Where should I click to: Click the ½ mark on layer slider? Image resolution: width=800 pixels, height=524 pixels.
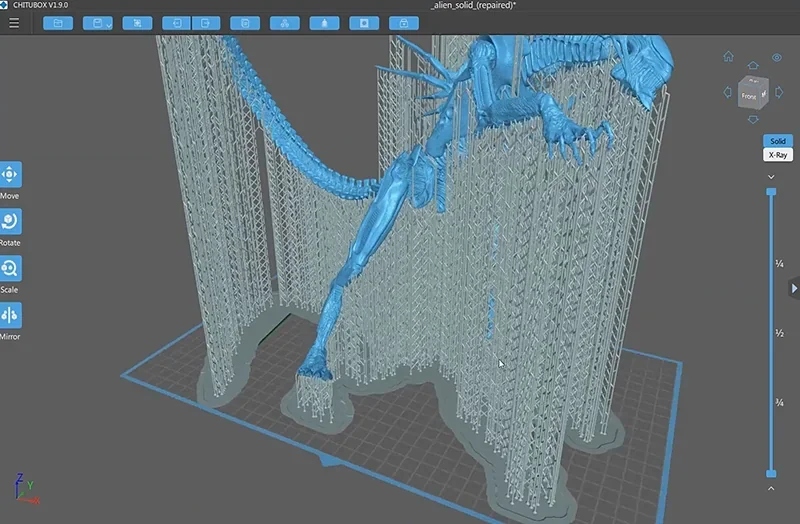pyautogui.click(x=780, y=333)
